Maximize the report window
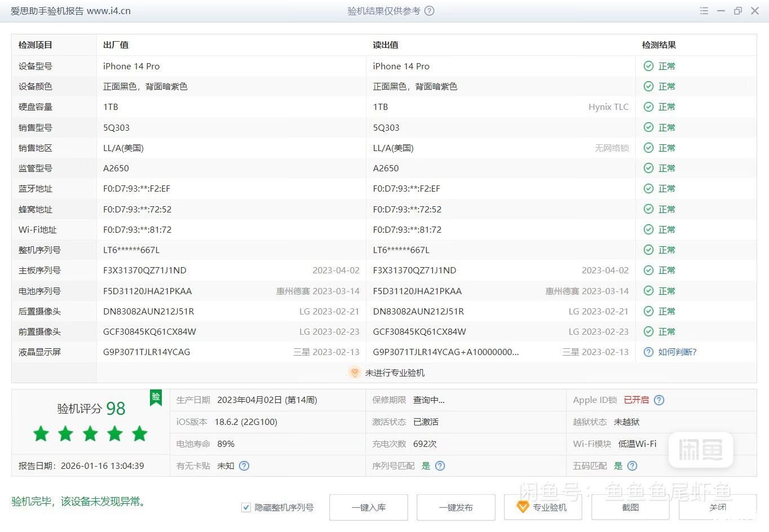Viewport: 769px width, 532px height. pyautogui.click(x=737, y=11)
